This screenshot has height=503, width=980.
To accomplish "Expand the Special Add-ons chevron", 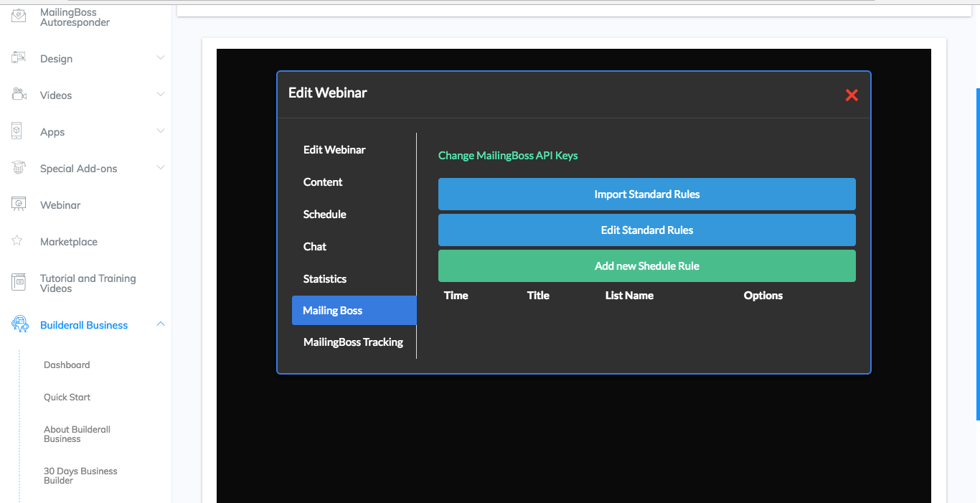I will click(161, 168).
